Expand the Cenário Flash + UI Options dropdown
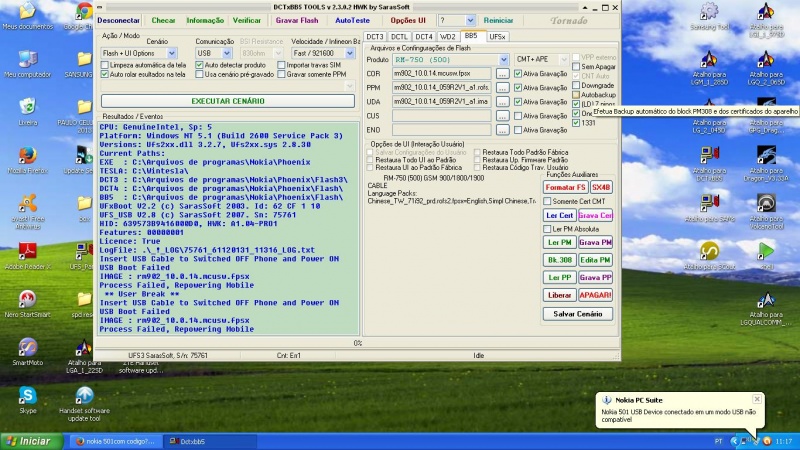The width and height of the screenshot is (800, 450). (x=171, y=53)
